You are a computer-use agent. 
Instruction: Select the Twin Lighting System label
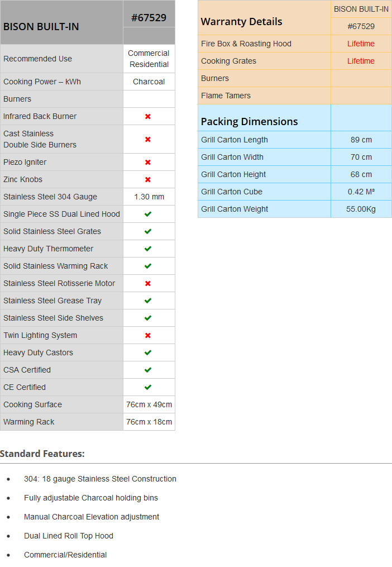40,335
